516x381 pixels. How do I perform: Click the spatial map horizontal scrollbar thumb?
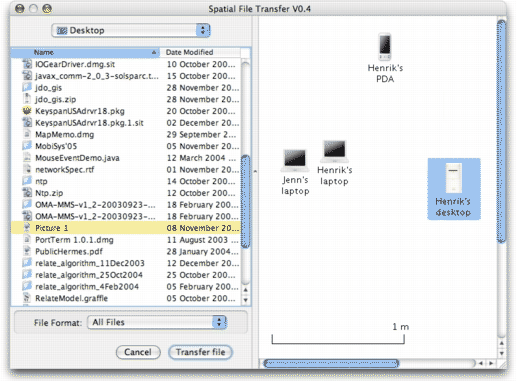331,363
